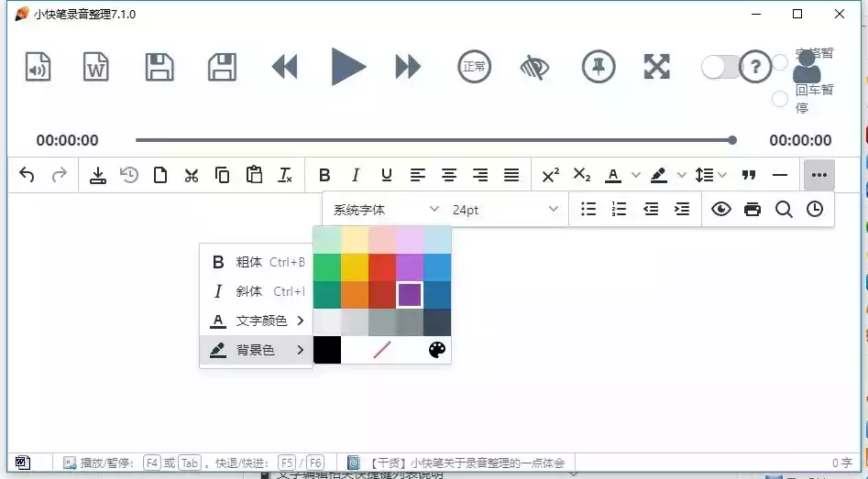
Task: Justify text alignment
Action: tap(511, 175)
